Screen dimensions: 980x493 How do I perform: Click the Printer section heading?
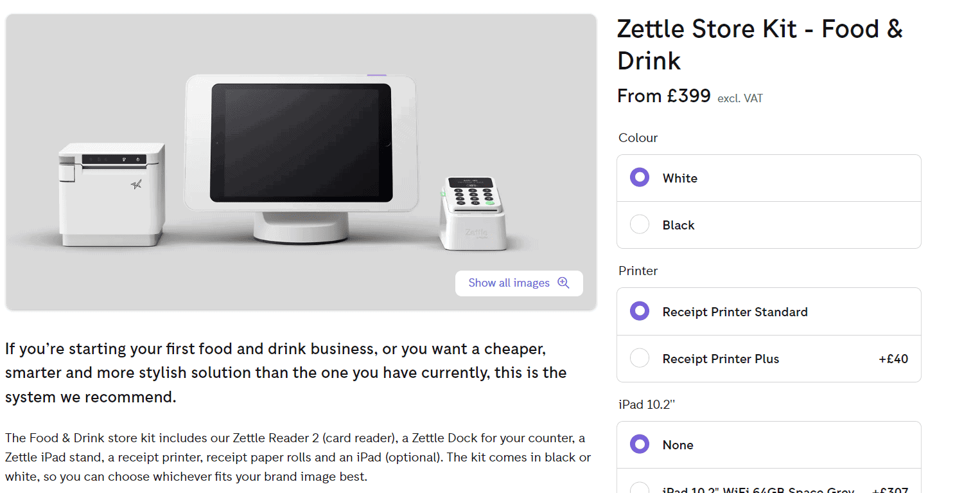[638, 271]
